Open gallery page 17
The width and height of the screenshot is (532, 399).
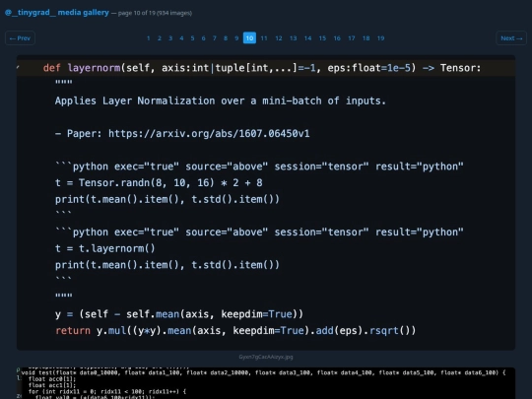(x=352, y=38)
